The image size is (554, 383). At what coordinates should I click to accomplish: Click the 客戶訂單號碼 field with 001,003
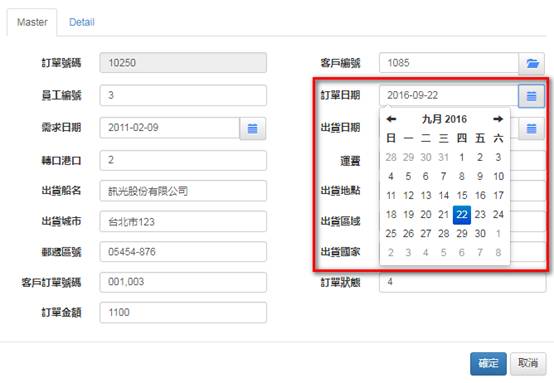pos(183,282)
